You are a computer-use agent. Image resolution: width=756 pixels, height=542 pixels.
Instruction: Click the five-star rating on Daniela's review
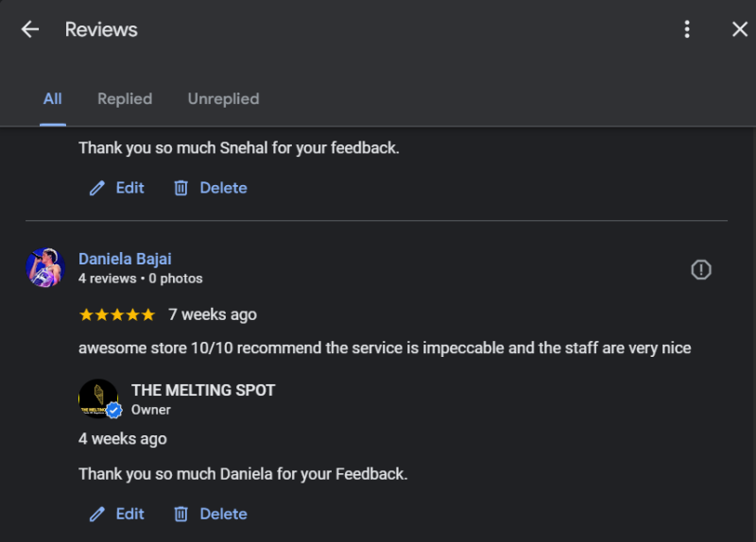[x=116, y=314]
